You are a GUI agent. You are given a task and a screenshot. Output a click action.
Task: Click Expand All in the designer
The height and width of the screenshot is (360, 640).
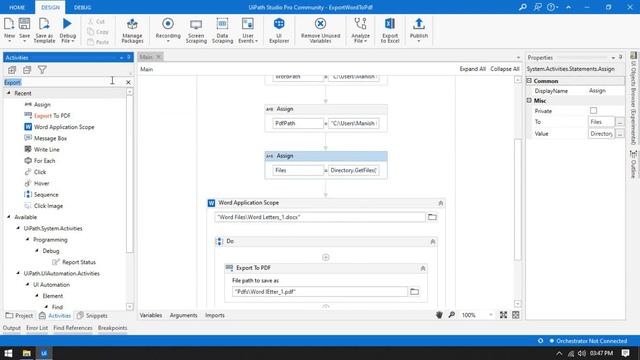pyautogui.click(x=472, y=69)
